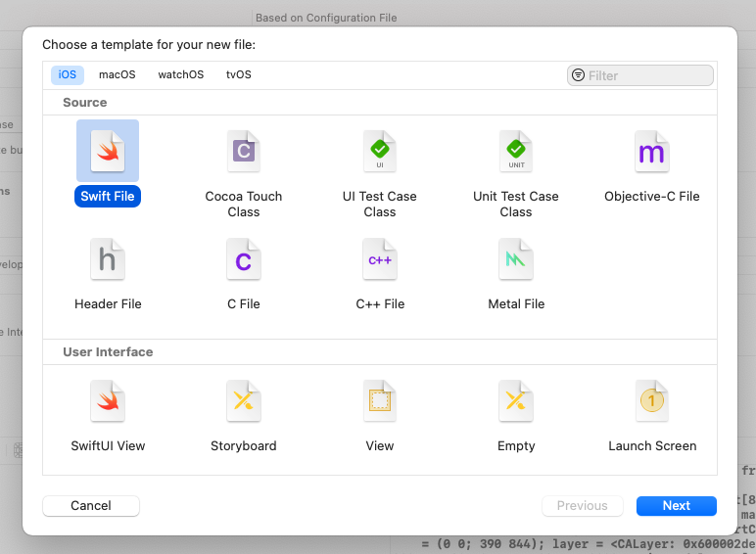
Task: Cancel the new file dialog
Action: pyautogui.click(x=91, y=506)
